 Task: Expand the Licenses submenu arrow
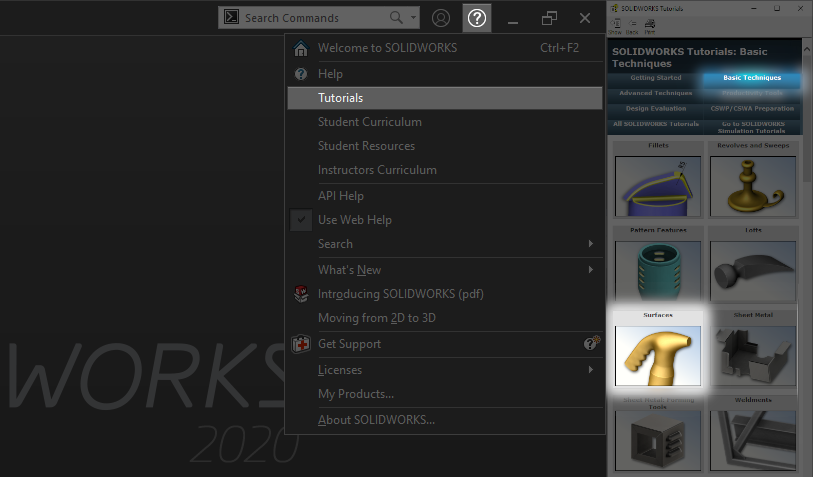pos(591,370)
